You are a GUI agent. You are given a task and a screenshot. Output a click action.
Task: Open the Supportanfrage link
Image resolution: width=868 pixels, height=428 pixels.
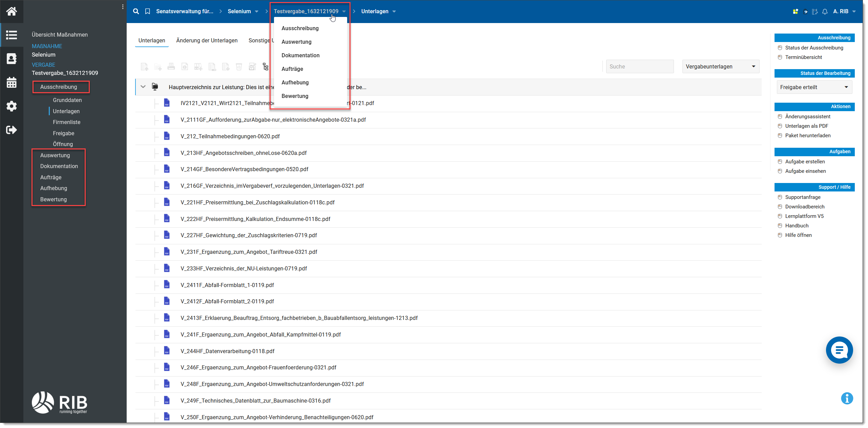803,197
